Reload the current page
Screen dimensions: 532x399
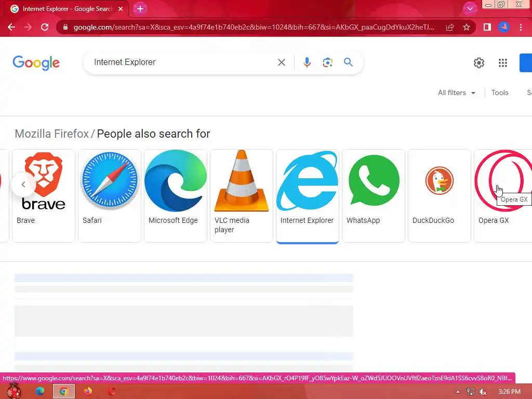[45, 27]
